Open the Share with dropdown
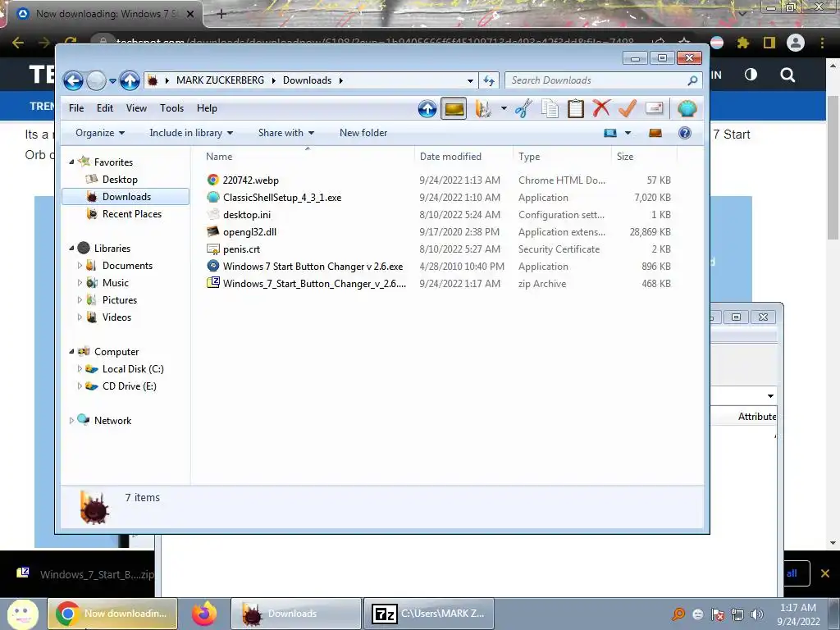 click(x=286, y=133)
